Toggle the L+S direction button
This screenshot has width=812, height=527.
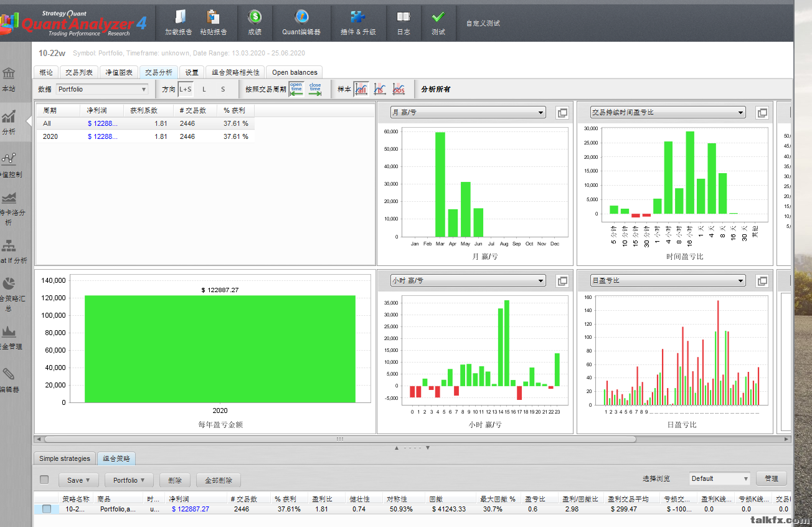[186, 89]
